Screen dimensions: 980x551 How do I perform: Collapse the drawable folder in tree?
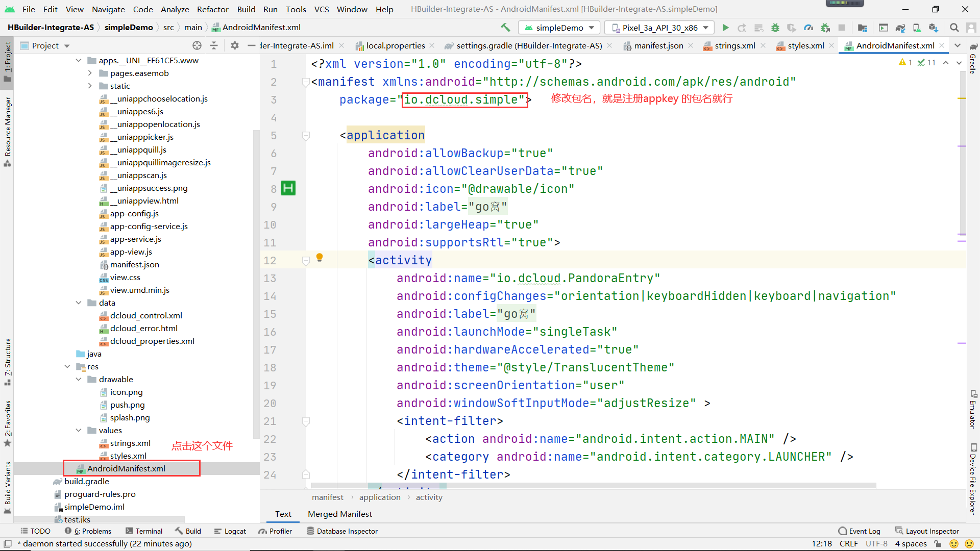tap(79, 379)
